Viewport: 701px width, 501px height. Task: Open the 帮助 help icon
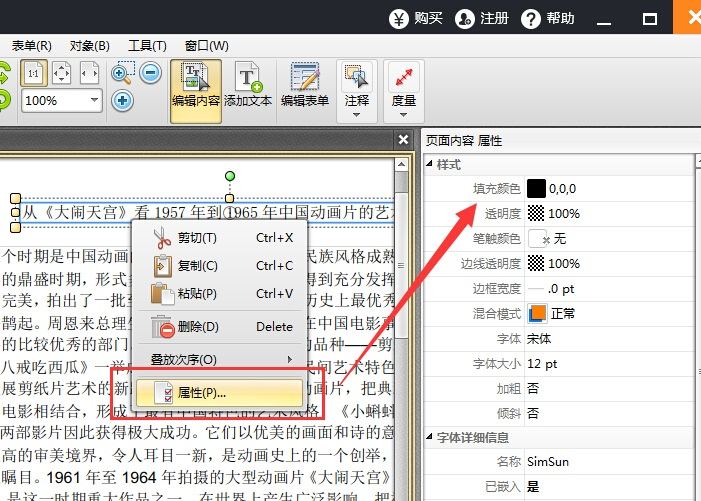(531, 19)
